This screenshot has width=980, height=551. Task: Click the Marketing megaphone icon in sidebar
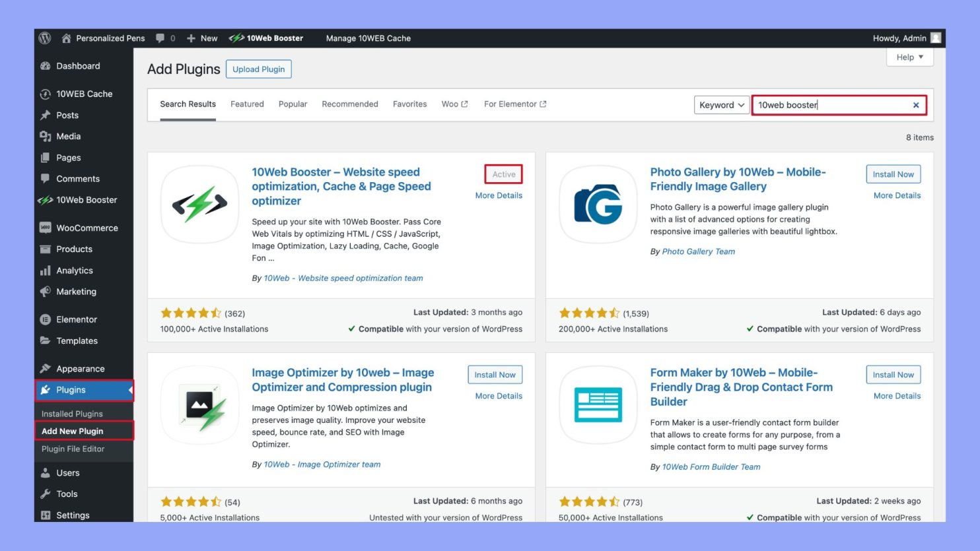coord(46,292)
